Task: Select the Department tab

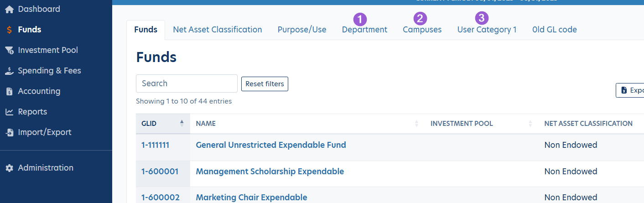Action: pos(364,30)
